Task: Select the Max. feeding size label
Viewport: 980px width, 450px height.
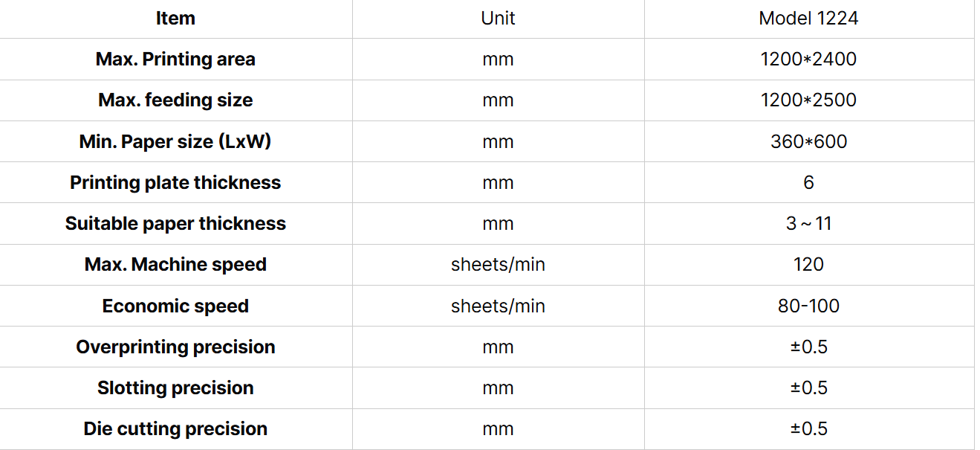Action: coord(175,100)
